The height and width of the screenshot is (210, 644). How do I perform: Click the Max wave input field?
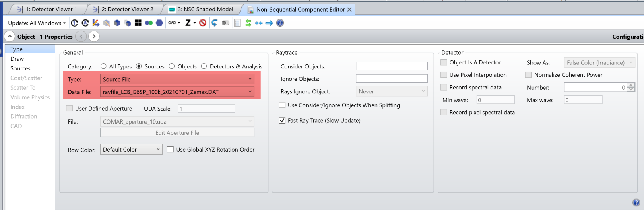[583, 100]
